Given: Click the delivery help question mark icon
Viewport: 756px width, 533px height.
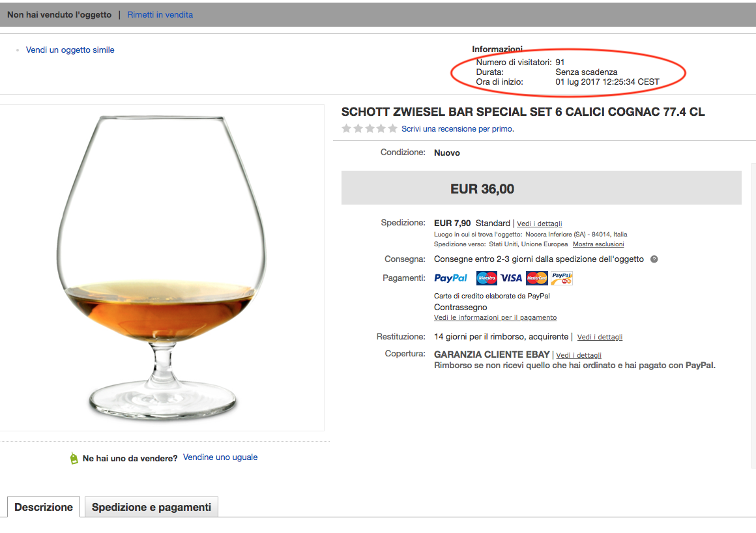Looking at the screenshot, I should click(x=654, y=259).
